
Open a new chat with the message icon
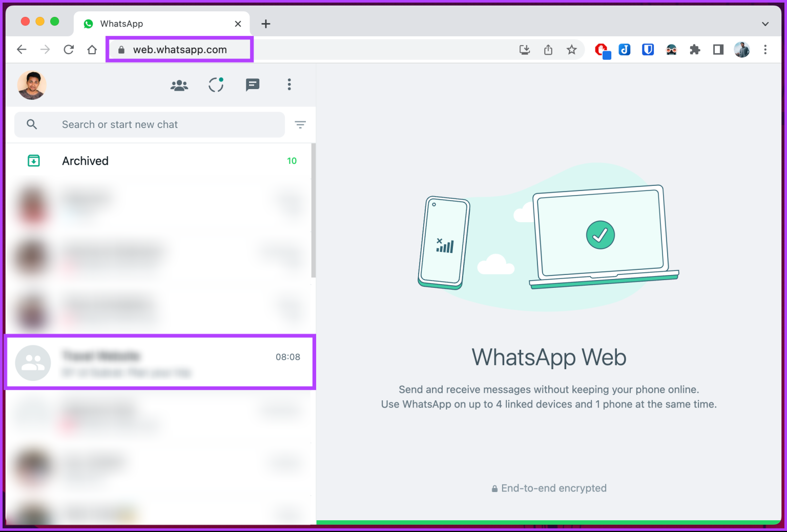[x=253, y=84]
